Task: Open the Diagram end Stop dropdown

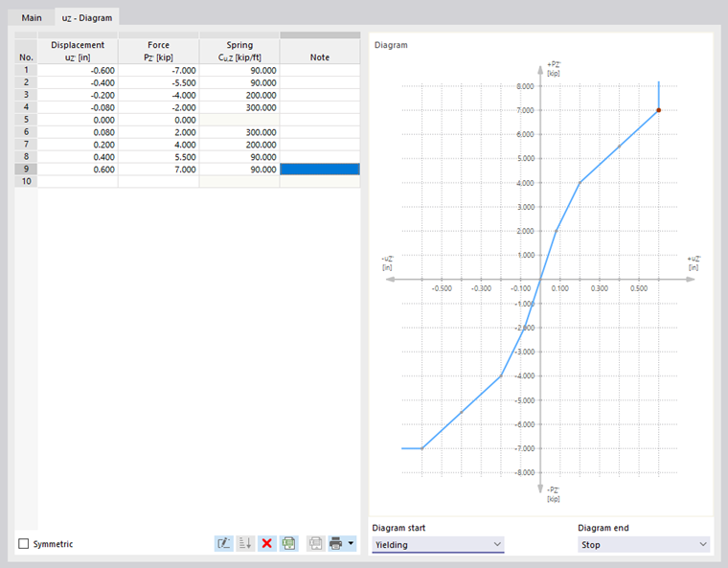Action: 644,544
